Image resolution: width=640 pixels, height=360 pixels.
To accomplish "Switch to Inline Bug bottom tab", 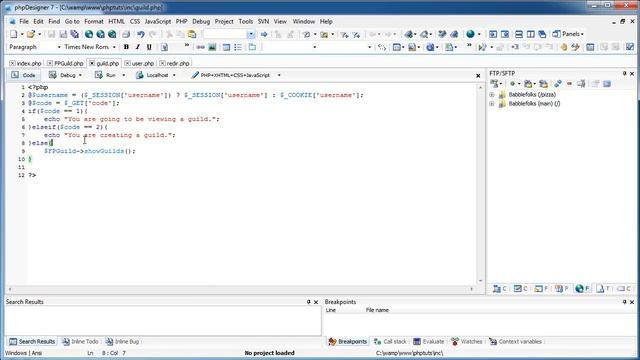I will click(x=122, y=342).
